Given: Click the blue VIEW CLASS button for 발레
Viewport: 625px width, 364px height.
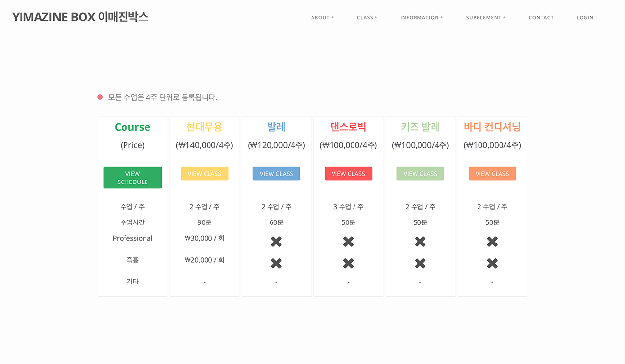Looking at the screenshot, I should click(276, 174).
